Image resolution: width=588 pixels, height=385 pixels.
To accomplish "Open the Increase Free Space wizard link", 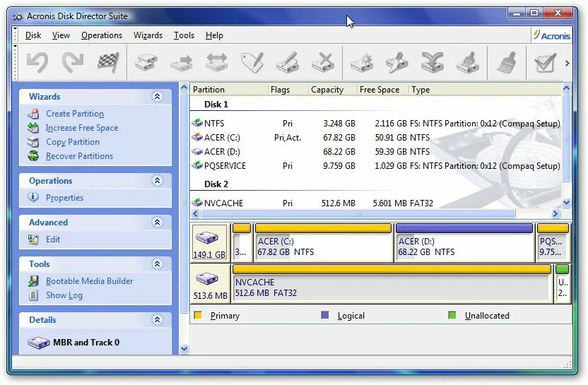I will (x=82, y=128).
